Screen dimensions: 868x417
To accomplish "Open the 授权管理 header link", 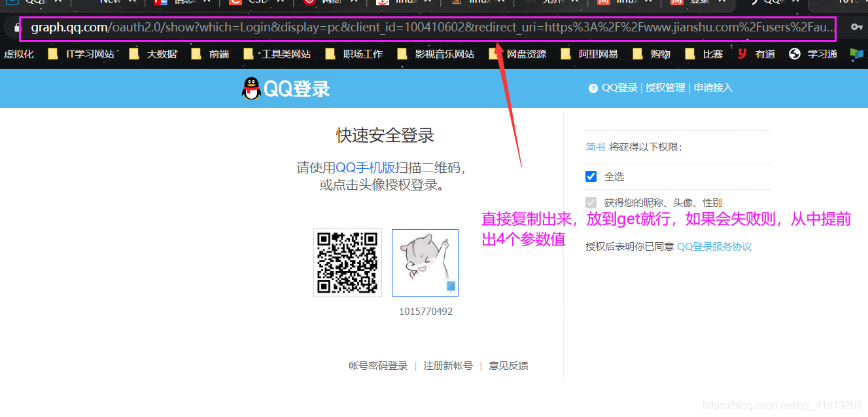I will (x=666, y=88).
